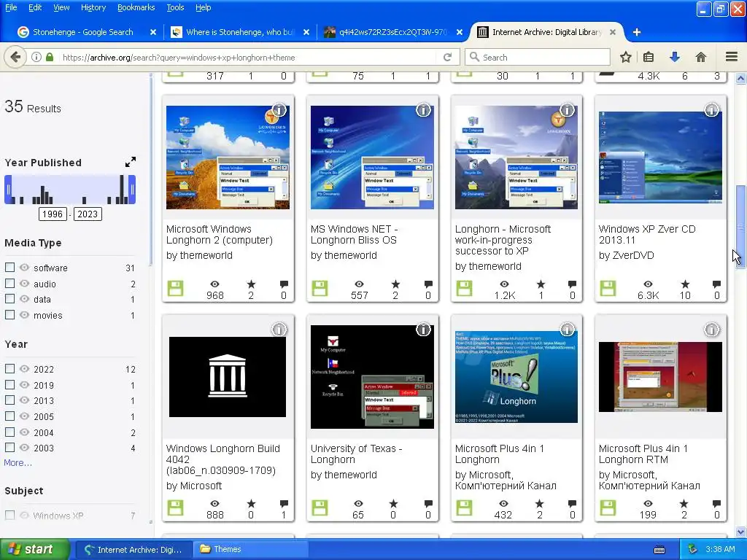Click the More... link under Year
Screen dimensions: 747x560
point(18,463)
